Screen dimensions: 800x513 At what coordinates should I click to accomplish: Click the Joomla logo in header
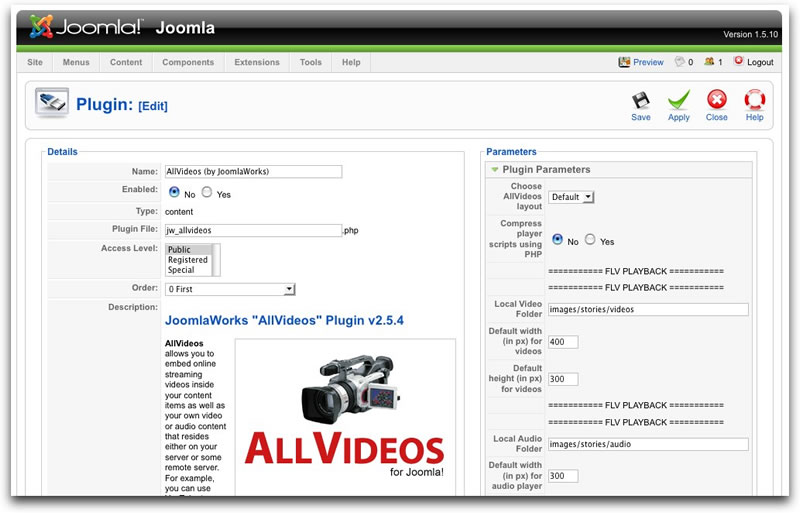(86, 27)
